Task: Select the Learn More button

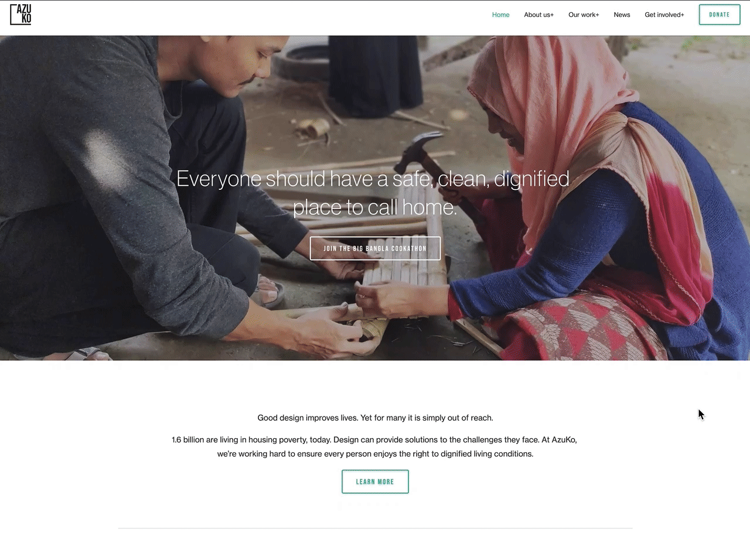Action: [375, 482]
